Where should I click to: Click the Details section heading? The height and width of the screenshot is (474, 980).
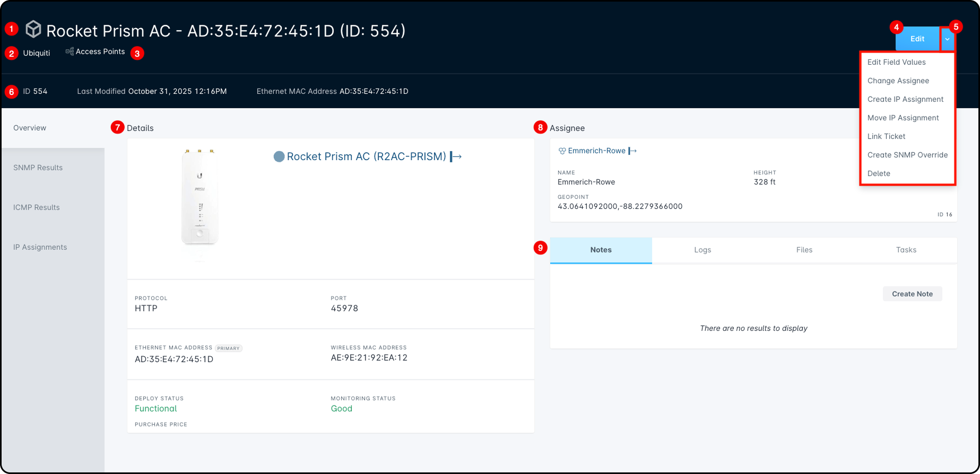(140, 128)
